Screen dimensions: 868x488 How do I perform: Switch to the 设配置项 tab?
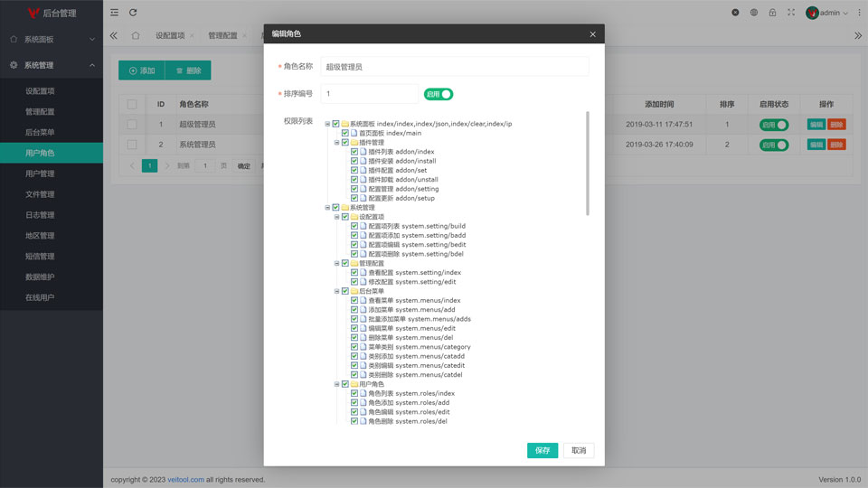coord(169,36)
